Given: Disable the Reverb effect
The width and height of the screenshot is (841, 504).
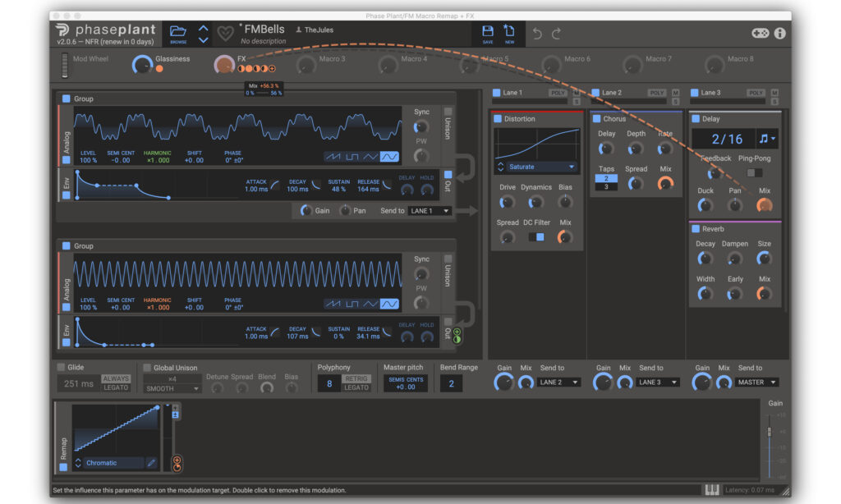Looking at the screenshot, I should [x=696, y=229].
